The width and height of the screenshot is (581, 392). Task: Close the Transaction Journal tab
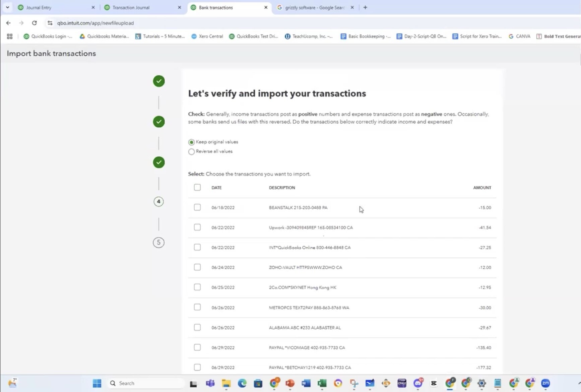[180, 7]
